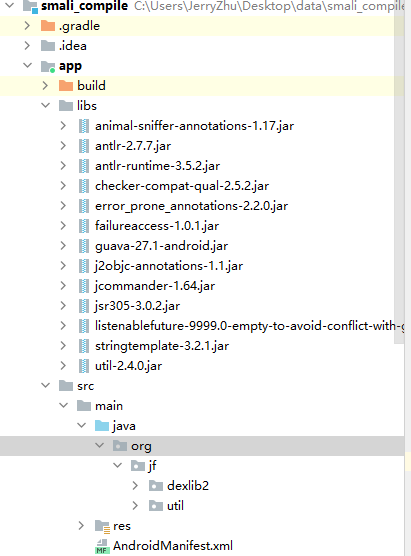The width and height of the screenshot is (411, 556).
Task: Select stringtemplate-3.2.1.jar file name
Action: click(x=162, y=346)
